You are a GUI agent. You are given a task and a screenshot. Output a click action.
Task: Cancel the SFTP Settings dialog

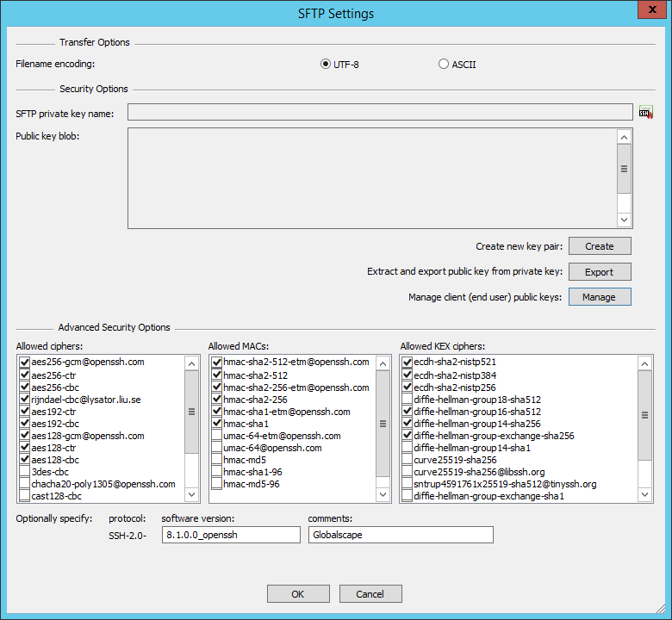370,594
